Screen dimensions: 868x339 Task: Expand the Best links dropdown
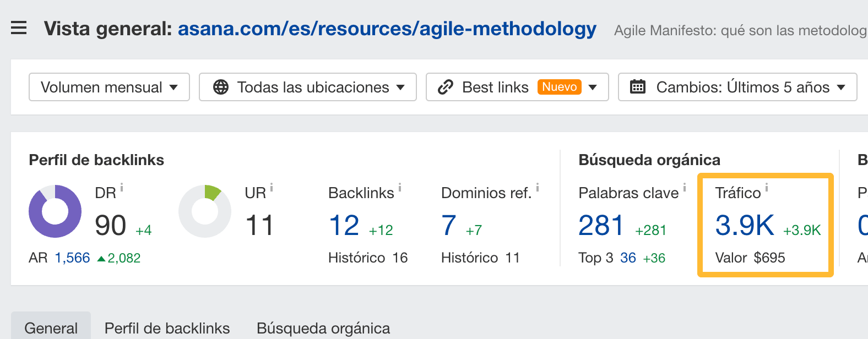point(517,87)
